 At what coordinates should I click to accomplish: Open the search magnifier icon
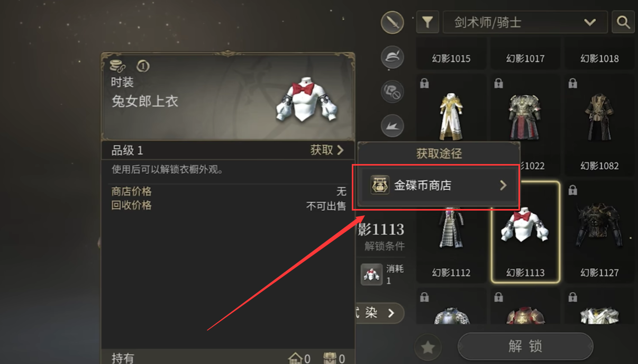click(623, 22)
